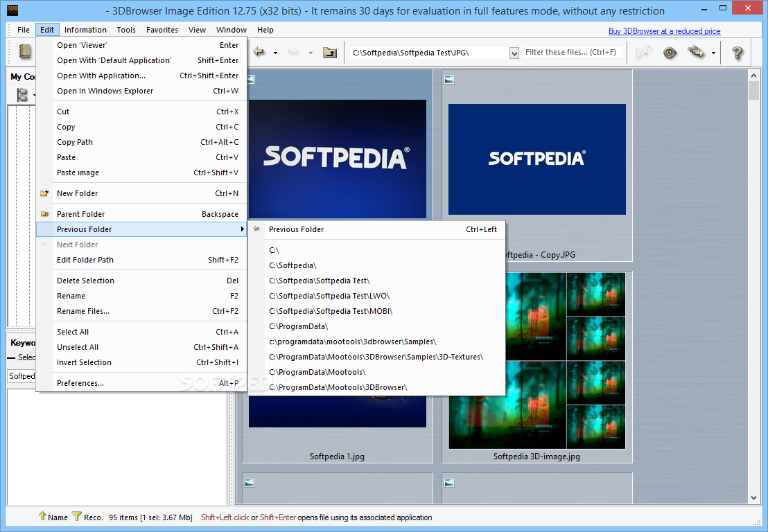768x532 pixels.
Task: Open the convert tool dropdown arrow
Action: [x=713, y=53]
